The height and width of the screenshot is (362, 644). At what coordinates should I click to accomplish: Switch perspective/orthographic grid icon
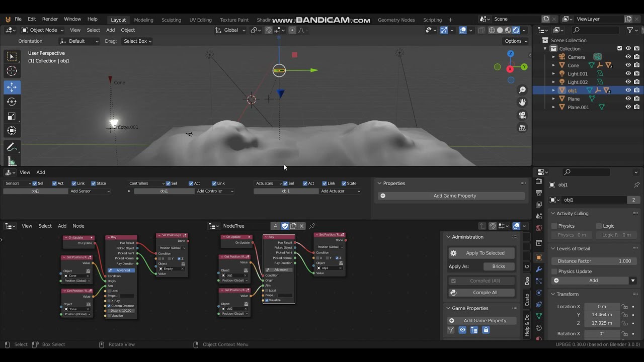coord(522,128)
